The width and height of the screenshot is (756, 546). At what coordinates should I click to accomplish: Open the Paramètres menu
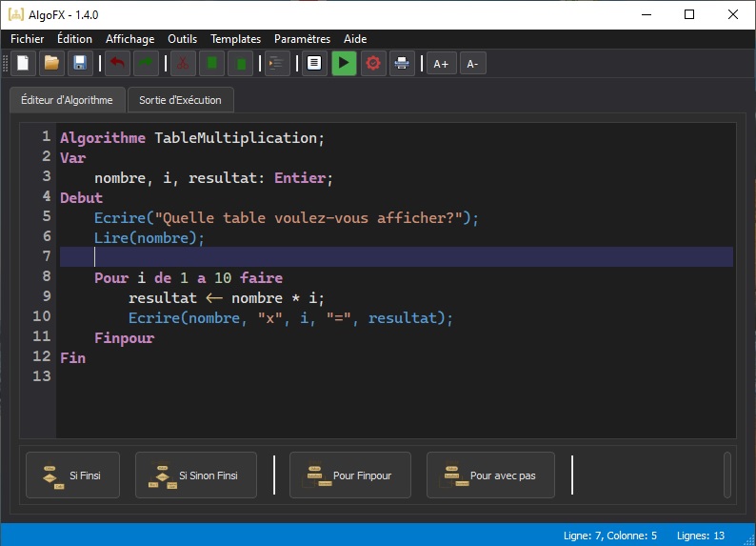(x=302, y=38)
